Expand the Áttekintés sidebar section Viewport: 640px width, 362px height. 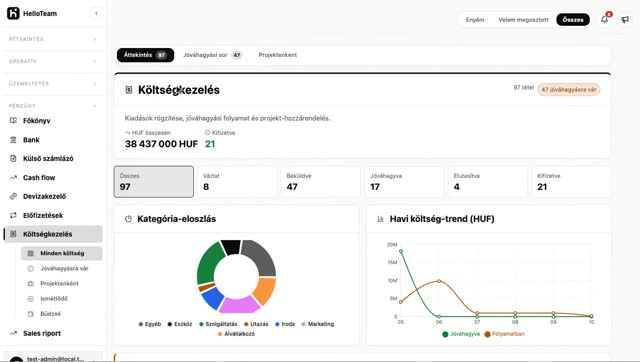[53, 39]
